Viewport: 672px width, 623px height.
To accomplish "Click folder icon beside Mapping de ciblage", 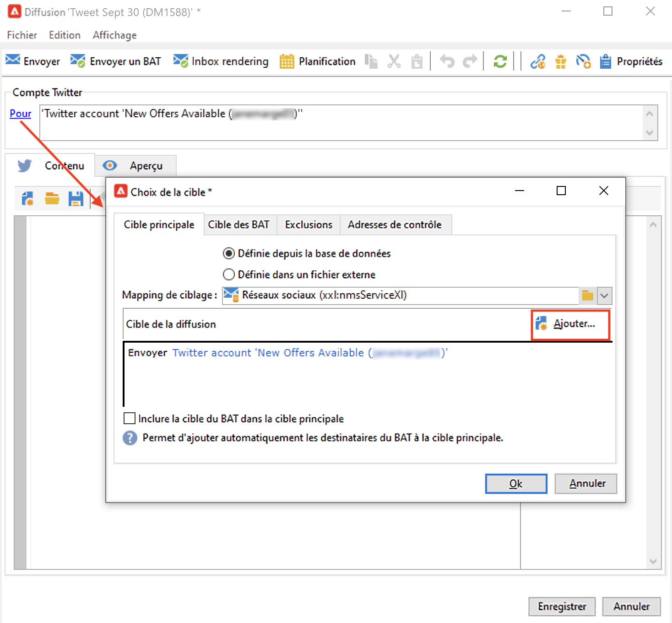I will coord(588,295).
